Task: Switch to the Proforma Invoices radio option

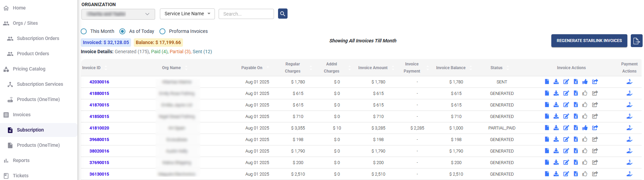Action: 163,31
